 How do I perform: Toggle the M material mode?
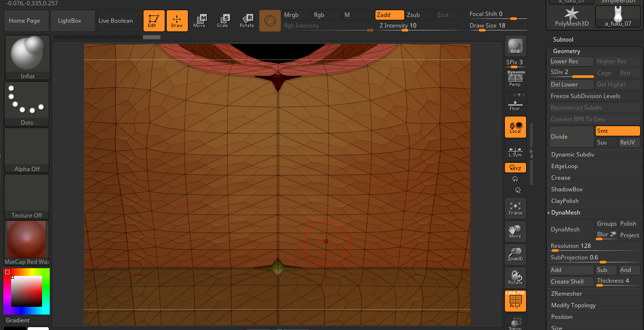(x=357, y=15)
